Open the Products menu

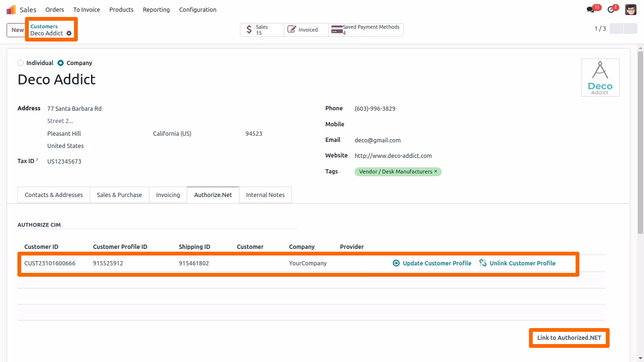tap(121, 9)
